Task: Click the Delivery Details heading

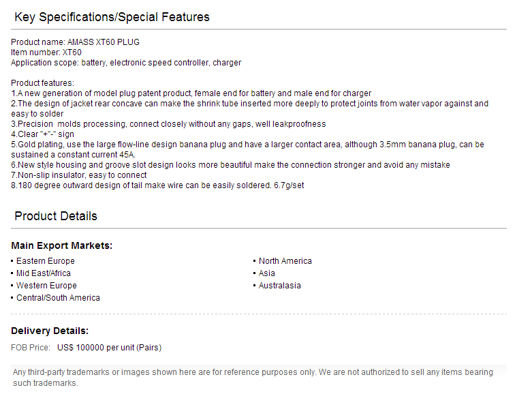Action: pos(50,331)
